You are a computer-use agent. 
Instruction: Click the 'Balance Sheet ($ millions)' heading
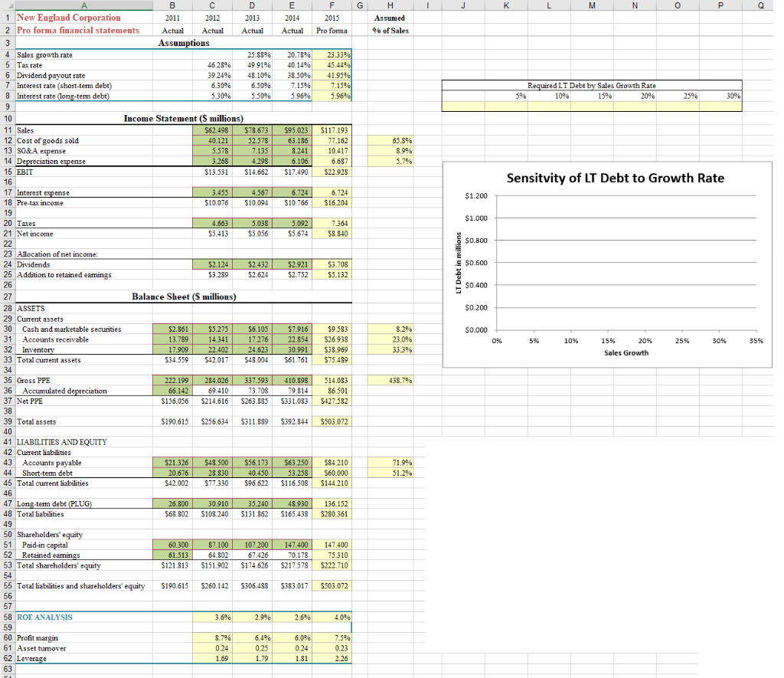coord(184,296)
